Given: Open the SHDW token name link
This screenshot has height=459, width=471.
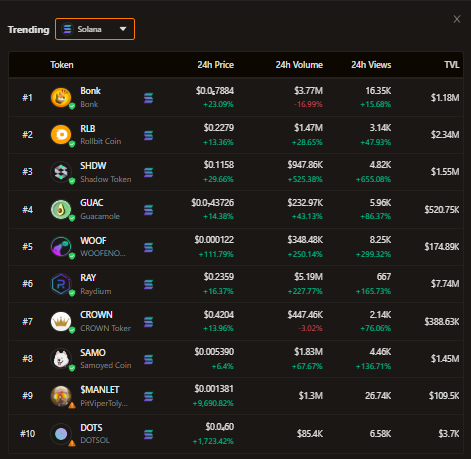Looking at the screenshot, I should 93,166.
